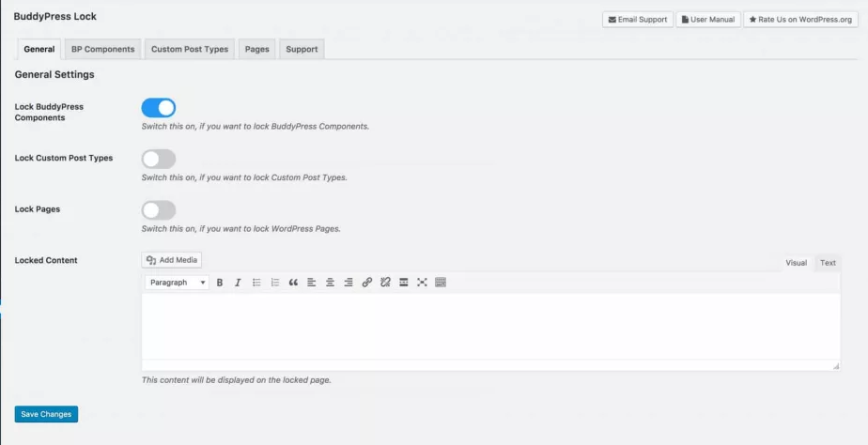
Task: Switch editor to Text mode
Action: point(828,263)
